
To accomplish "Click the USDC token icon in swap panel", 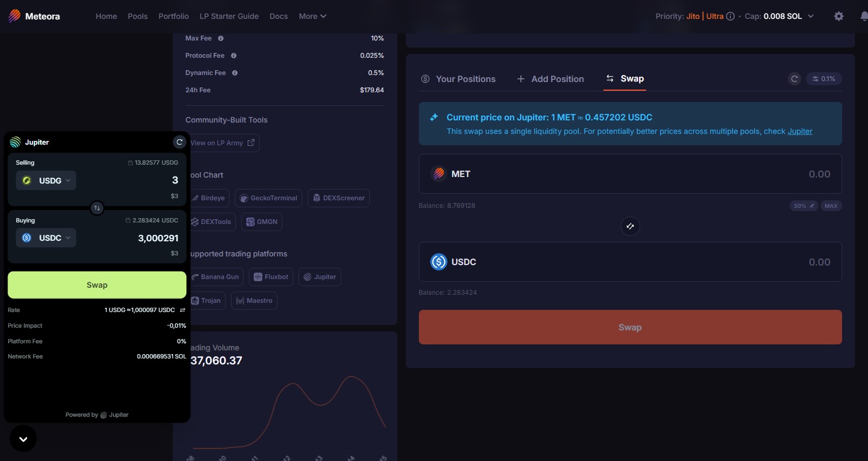I will click(439, 262).
